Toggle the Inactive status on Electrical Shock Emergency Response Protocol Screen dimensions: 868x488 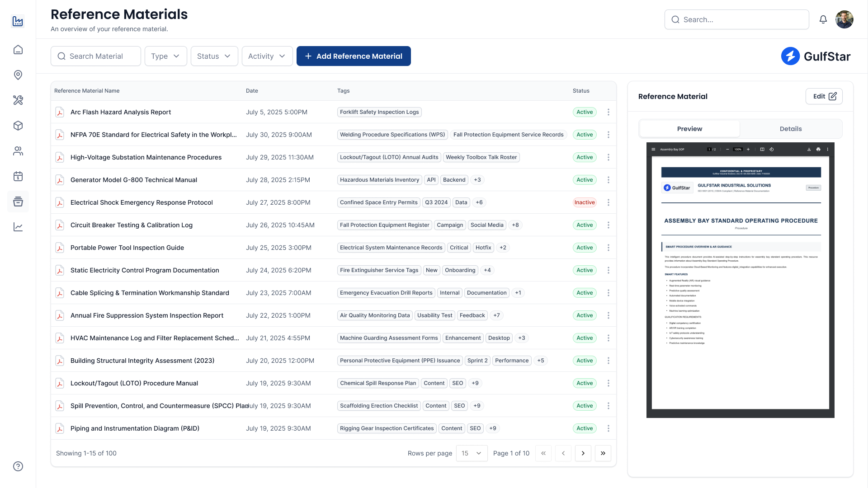point(585,202)
